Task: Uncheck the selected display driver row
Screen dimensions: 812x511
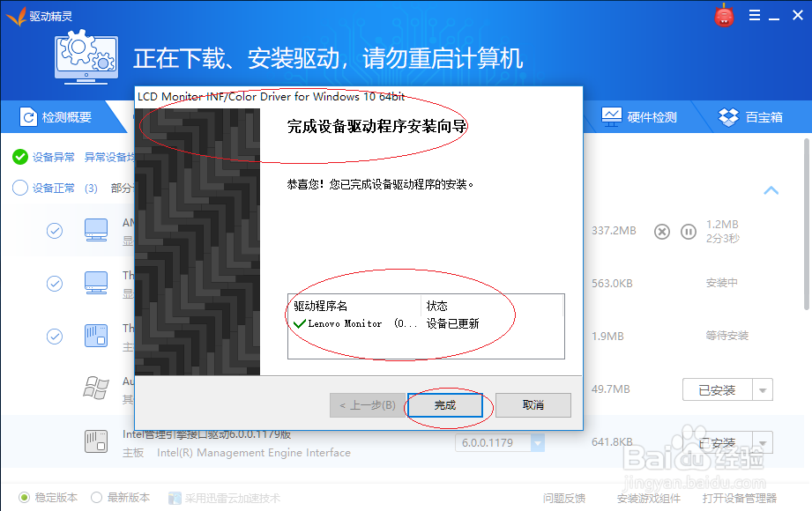Action: [55, 230]
